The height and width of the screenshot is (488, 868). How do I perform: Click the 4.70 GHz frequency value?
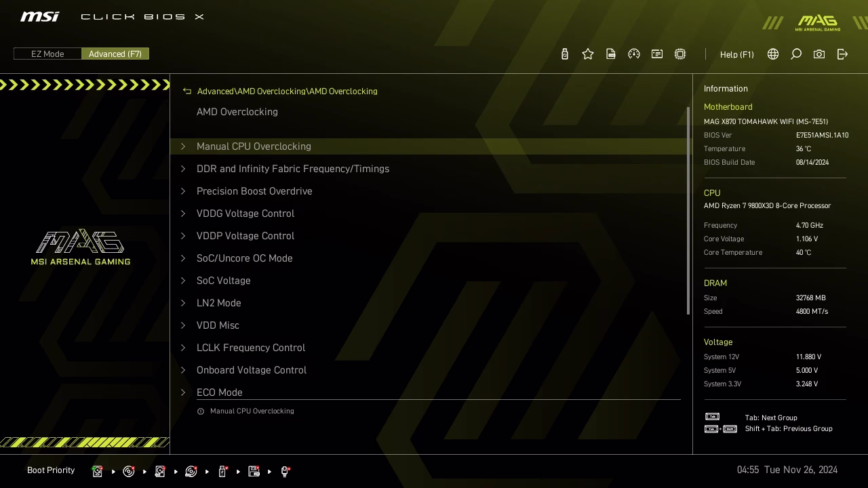pos(810,226)
